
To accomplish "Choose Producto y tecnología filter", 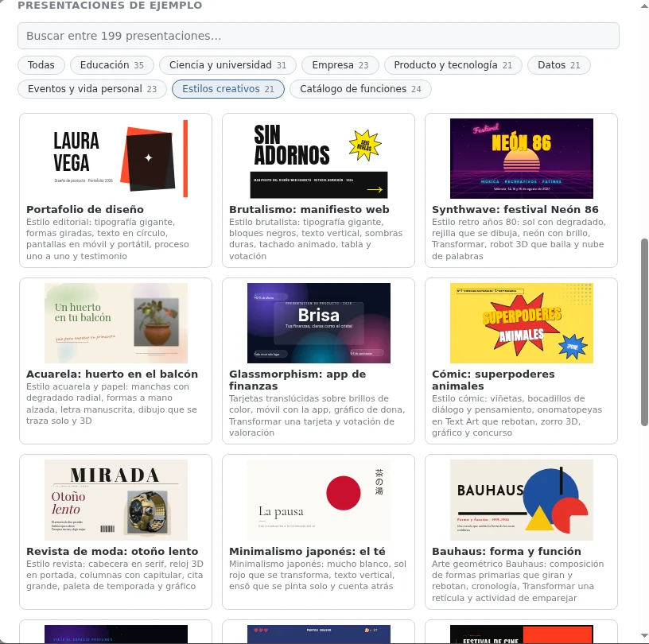I will point(453,65).
